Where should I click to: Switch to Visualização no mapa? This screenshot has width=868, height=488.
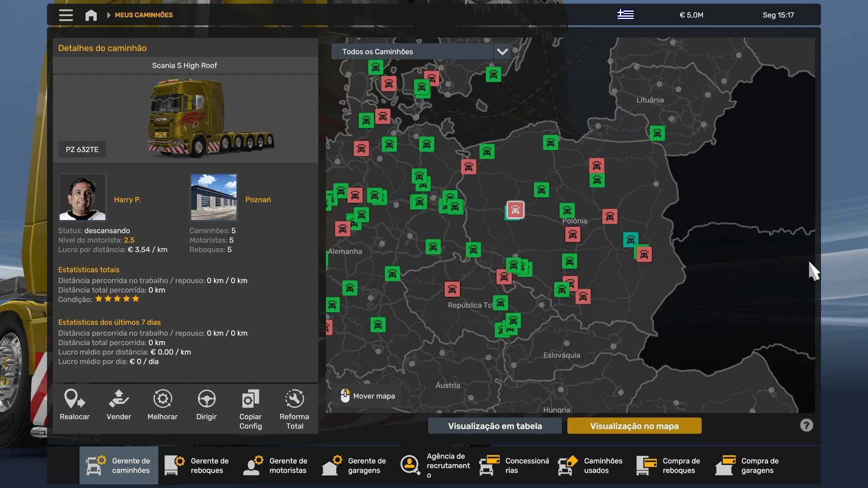pos(634,426)
